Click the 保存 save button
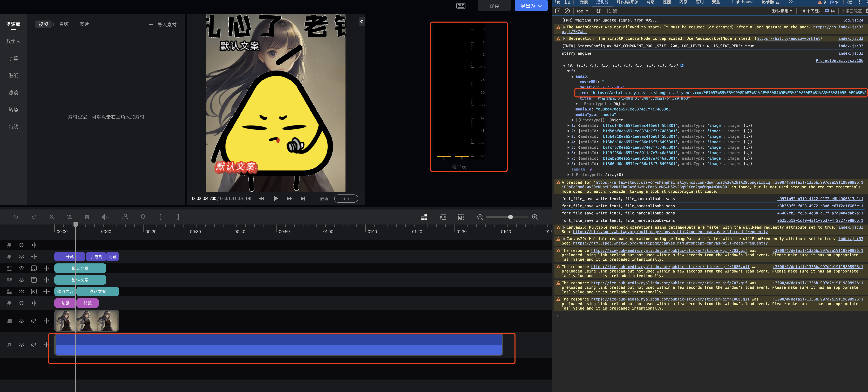Image resolution: width=868 pixels, height=392 pixels. click(494, 6)
